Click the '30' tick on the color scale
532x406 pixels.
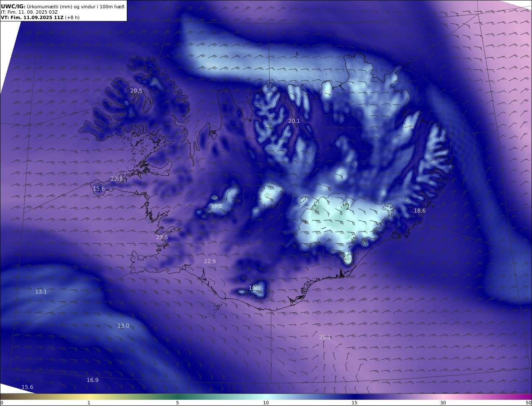[443, 403]
